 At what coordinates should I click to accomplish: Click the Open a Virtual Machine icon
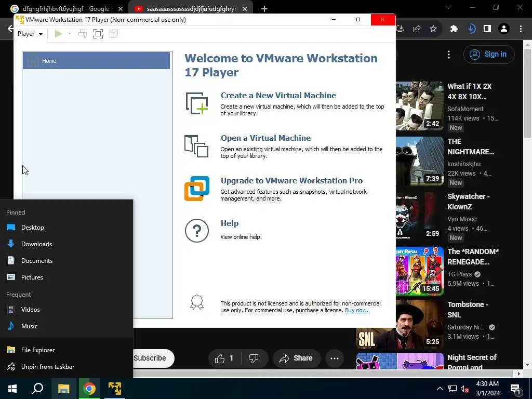[x=196, y=146]
